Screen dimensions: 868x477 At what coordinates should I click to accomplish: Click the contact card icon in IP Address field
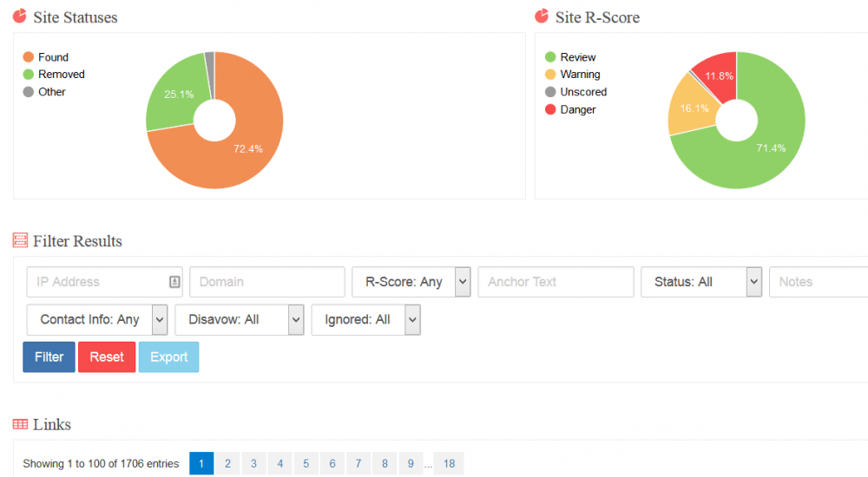(174, 282)
